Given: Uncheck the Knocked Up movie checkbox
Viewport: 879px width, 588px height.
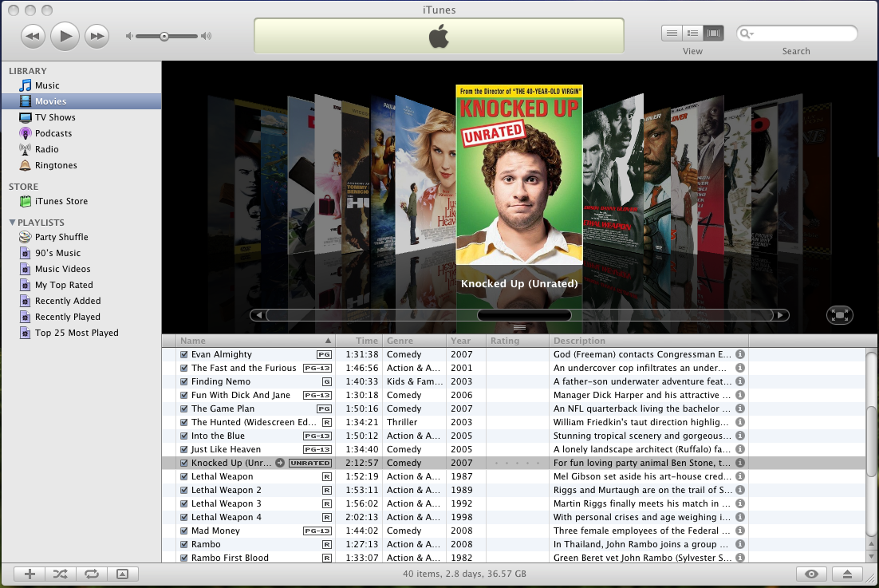Looking at the screenshot, I should tap(184, 463).
